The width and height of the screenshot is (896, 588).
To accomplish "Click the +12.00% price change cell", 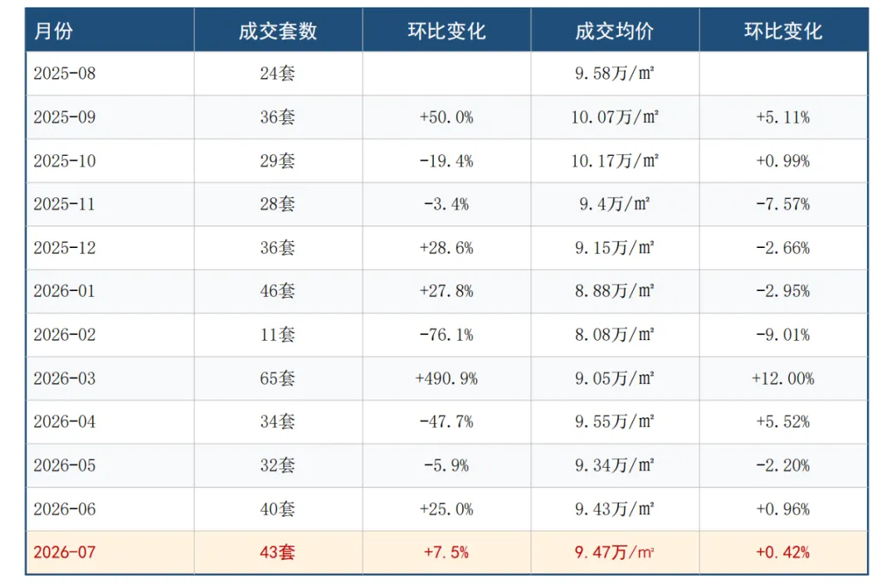I will coord(783,378).
